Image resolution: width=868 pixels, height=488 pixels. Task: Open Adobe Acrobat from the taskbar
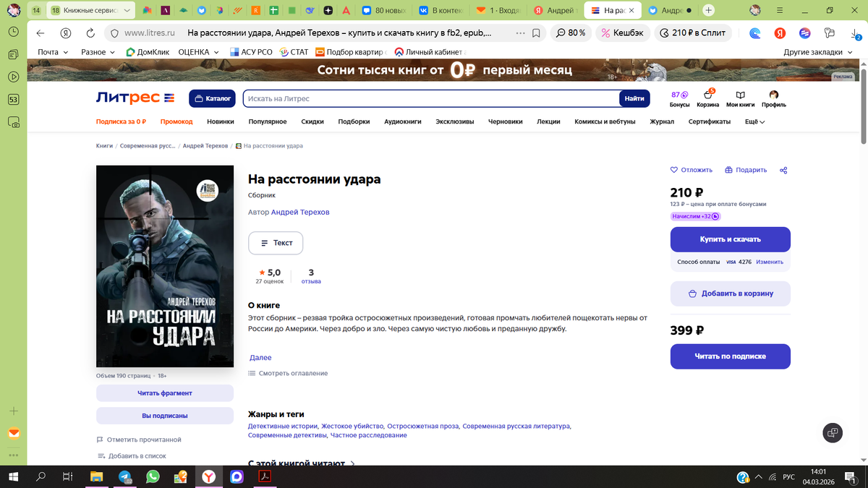point(265,477)
